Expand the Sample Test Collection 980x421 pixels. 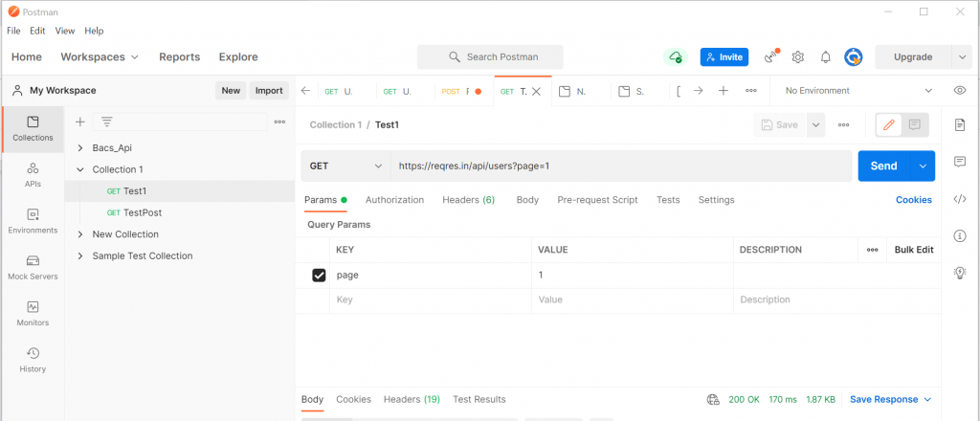click(x=80, y=255)
